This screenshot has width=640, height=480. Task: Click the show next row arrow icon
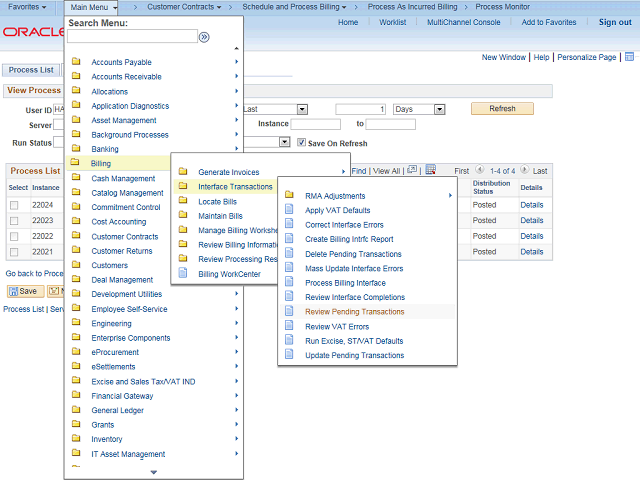click(525, 171)
